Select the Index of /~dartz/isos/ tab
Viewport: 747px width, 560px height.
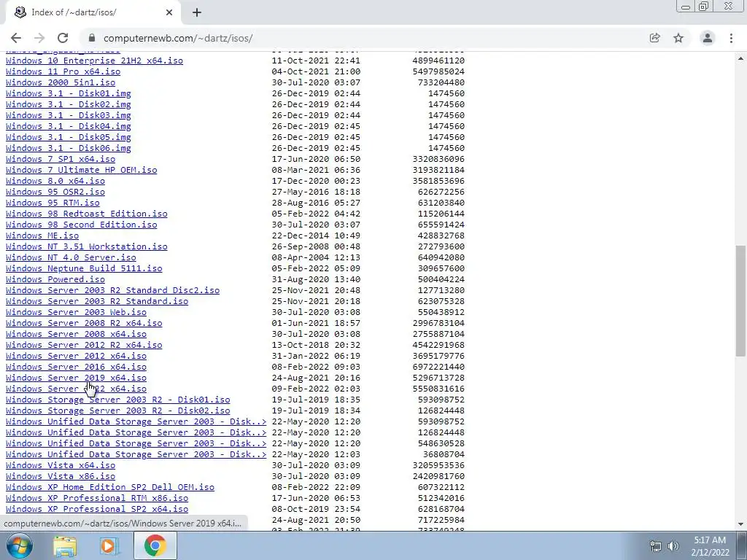tap(93, 12)
